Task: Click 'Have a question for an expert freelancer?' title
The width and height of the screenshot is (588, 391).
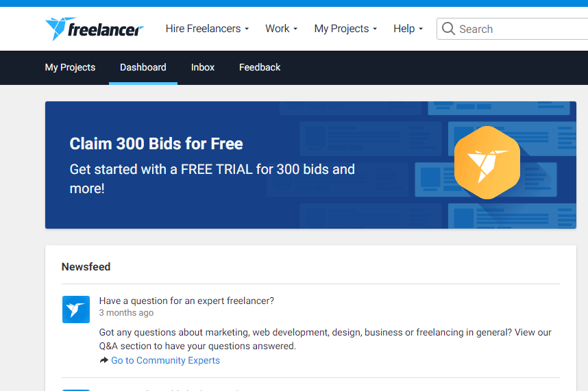Action: pos(186,301)
